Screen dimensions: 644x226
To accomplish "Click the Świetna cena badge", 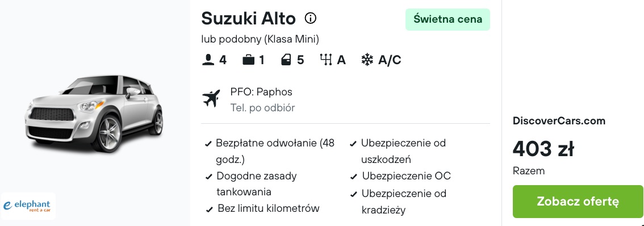I will click(x=448, y=19).
